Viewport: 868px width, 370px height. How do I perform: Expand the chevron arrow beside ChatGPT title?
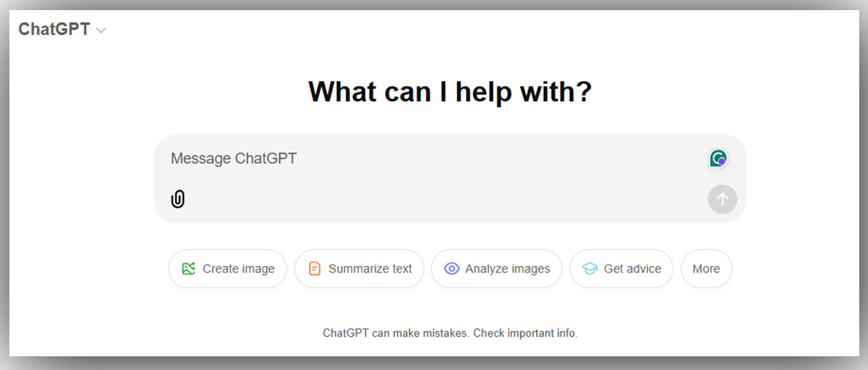pyautogui.click(x=101, y=30)
